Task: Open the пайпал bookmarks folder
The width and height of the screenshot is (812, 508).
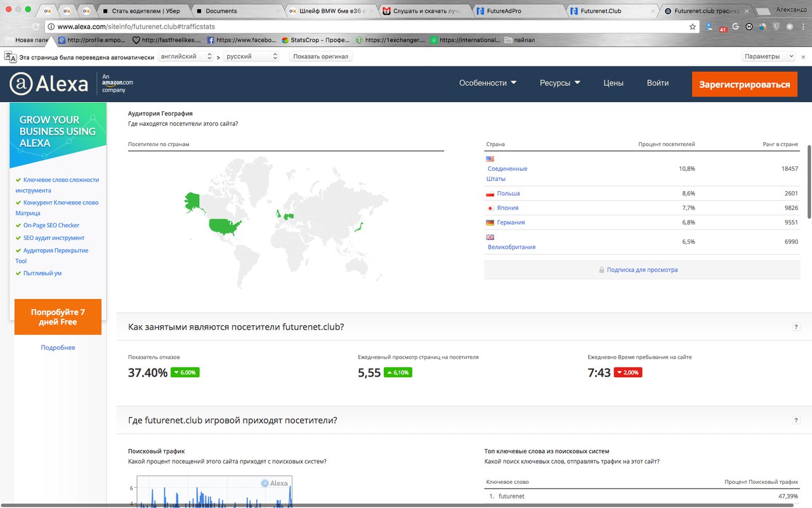Action: click(x=520, y=39)
